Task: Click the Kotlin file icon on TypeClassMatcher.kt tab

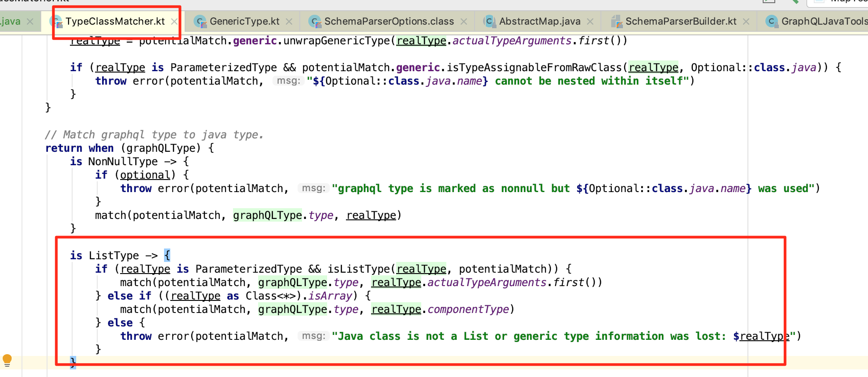Action: [x=57, y=21]
